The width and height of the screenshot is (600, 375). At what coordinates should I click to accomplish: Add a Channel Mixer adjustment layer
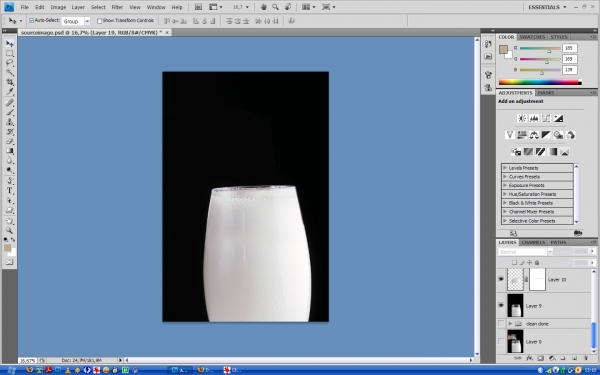tap(571, 135)
